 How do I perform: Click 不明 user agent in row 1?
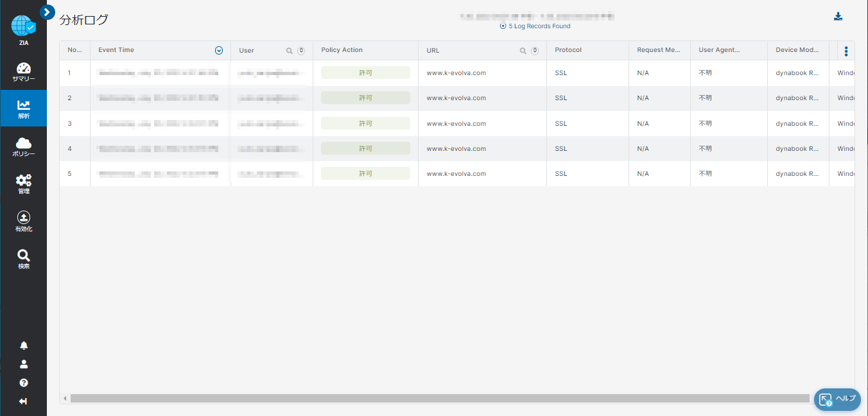(705, 73)
